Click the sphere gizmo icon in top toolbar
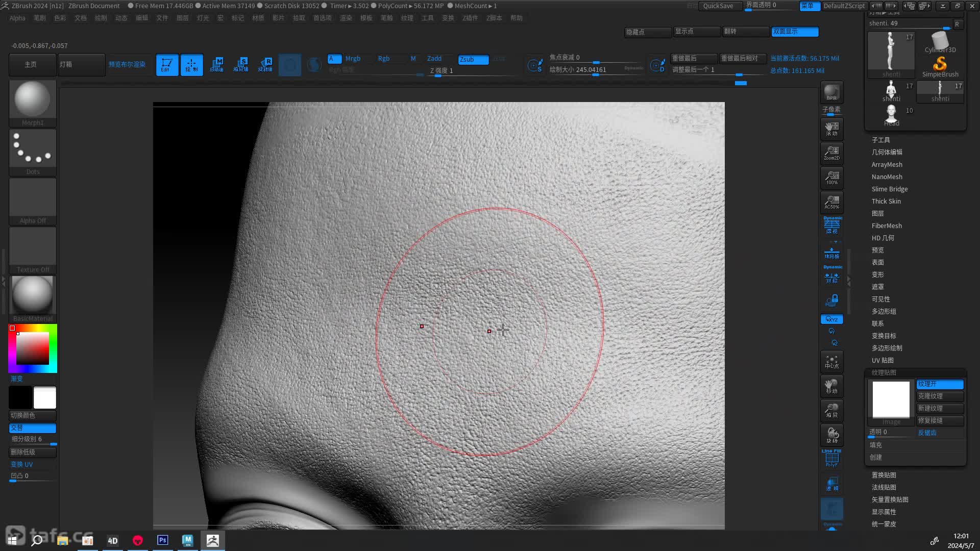 tap(314, 65)
